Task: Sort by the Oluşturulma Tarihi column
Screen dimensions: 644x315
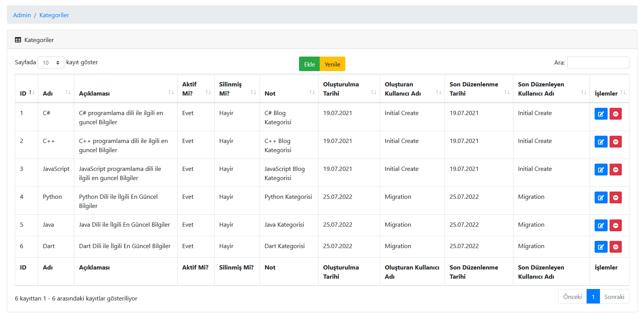Action: tap(349, 89)
